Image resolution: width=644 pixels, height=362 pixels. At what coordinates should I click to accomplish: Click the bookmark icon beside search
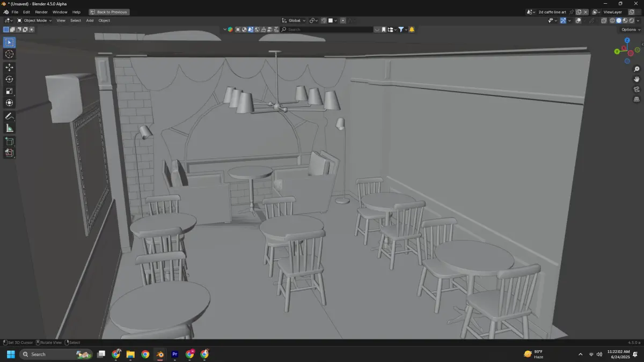(384, 29)
